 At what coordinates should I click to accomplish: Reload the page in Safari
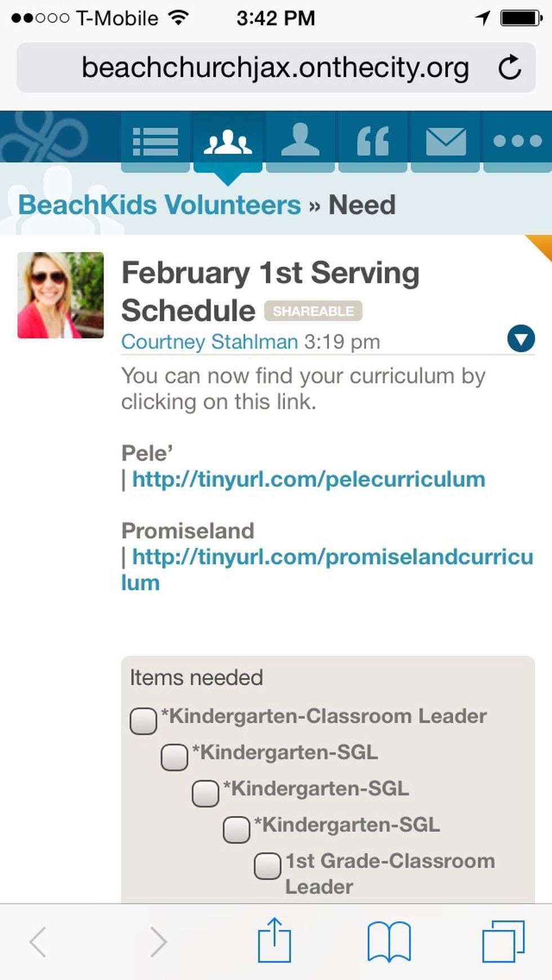coord(510,68)
